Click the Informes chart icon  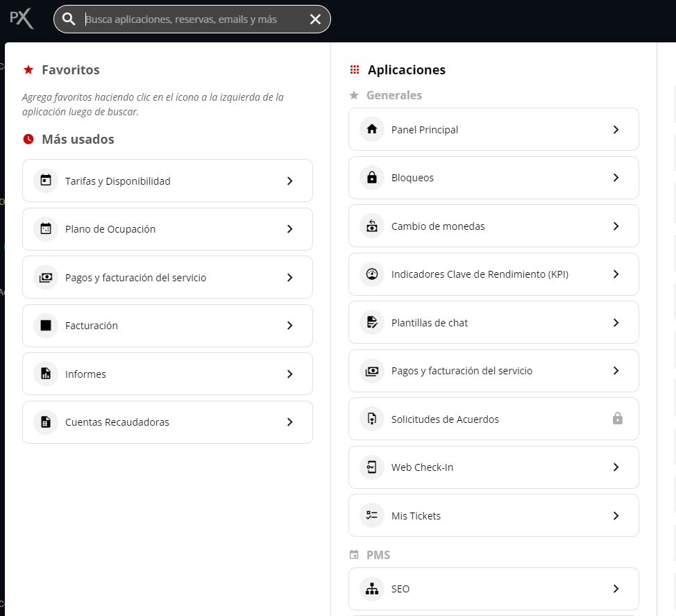tap(46, 374)
